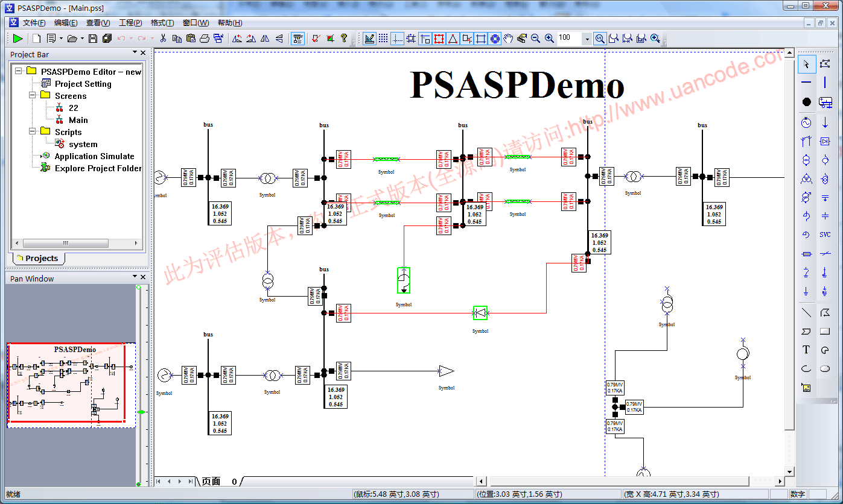
Task: Click the scissors cut icon
Action: tap(163, 39)
